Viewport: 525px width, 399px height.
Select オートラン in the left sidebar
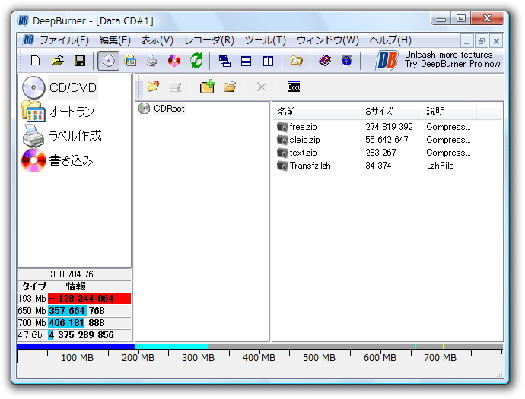[58, 111]
